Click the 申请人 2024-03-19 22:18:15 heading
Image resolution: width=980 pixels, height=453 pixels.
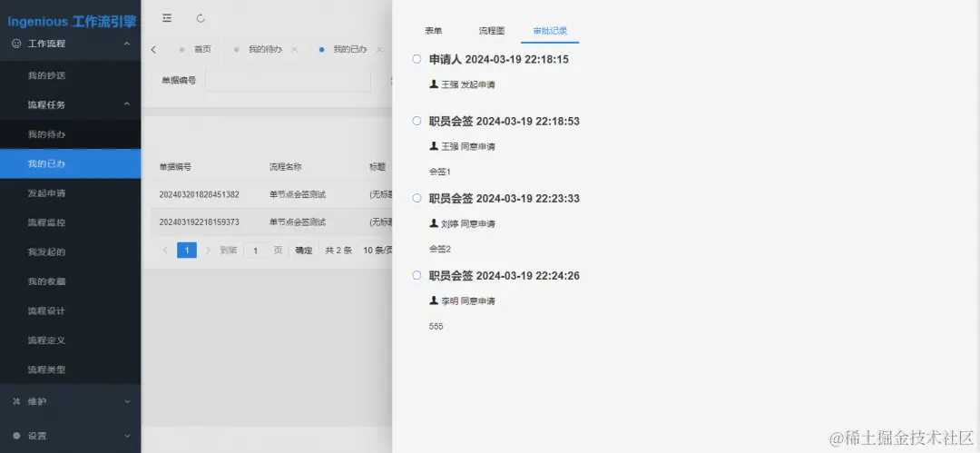click(499, 59)
